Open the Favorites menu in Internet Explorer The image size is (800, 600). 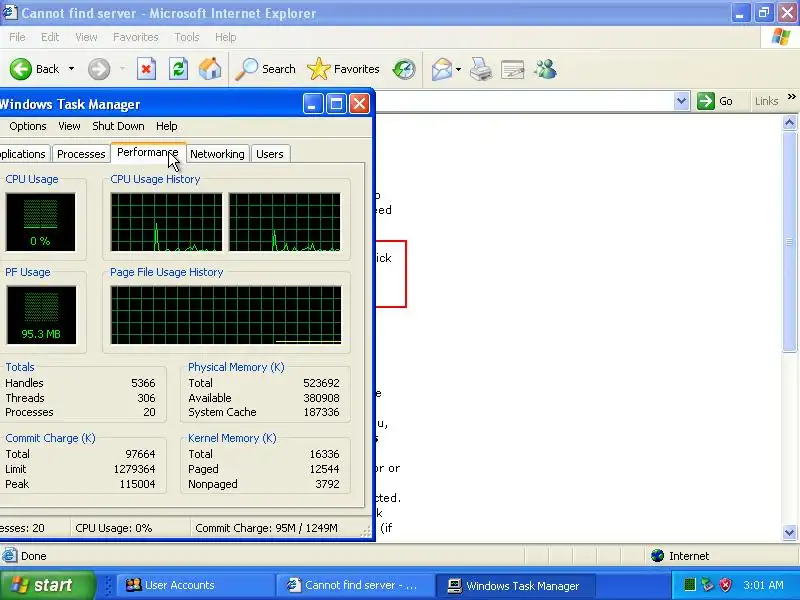136,37
